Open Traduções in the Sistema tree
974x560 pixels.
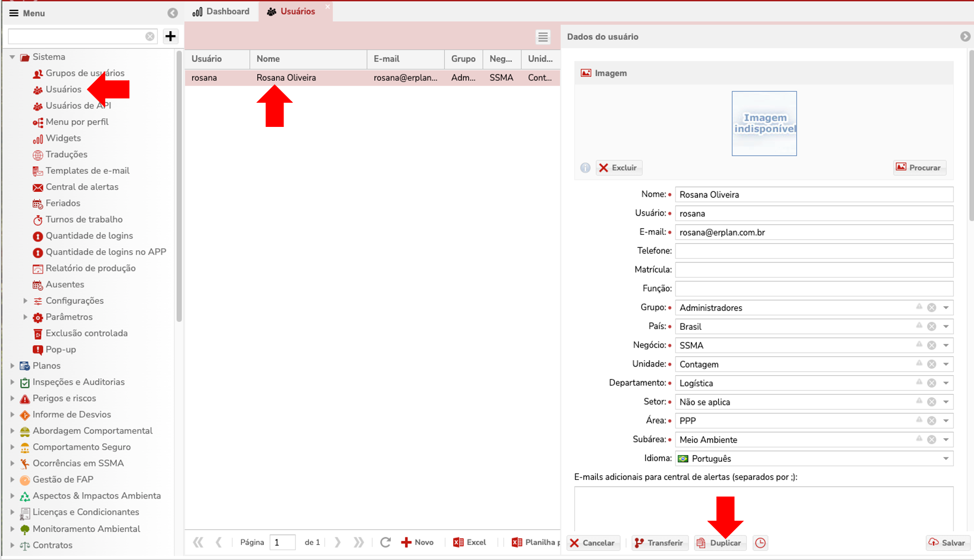pos(66,155)
